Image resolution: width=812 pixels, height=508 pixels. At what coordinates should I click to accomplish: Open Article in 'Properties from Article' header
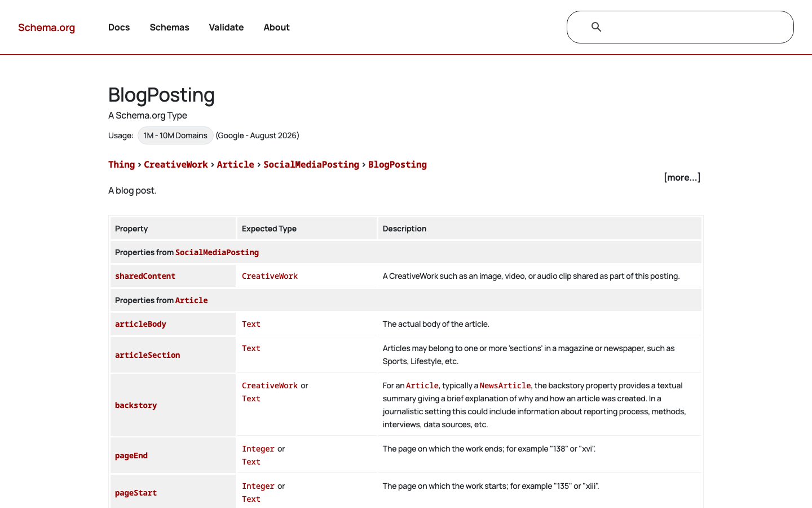(x=192, y=300)
